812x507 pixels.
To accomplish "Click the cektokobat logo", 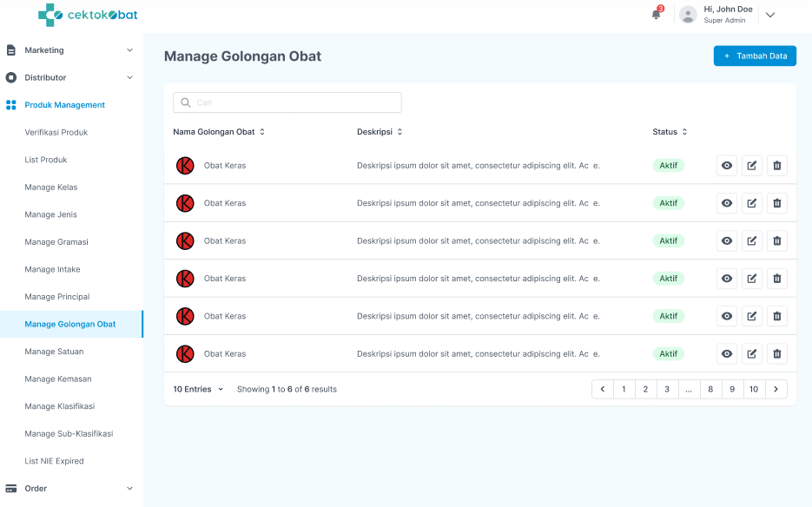I will 88,15.
